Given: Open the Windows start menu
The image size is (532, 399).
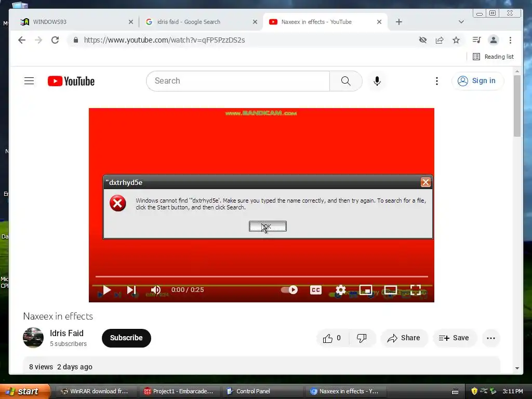Looking at the screenshot, I should [25, 391].
